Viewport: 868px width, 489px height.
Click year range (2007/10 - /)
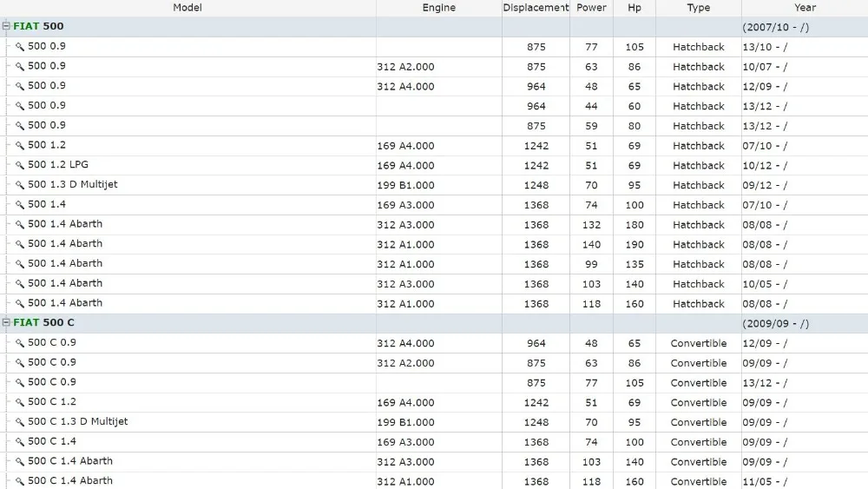(775, 27)
